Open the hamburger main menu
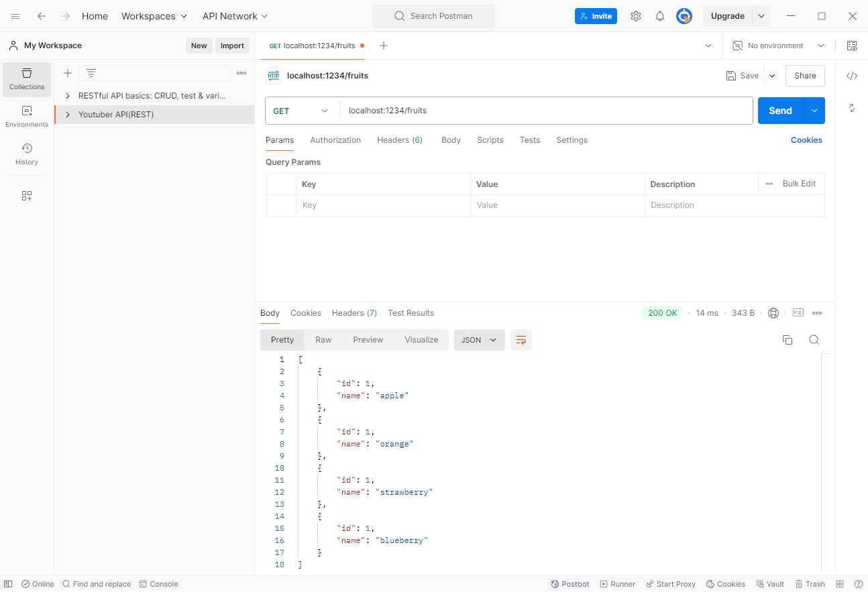The image size is (868, 592). point(15,16)
